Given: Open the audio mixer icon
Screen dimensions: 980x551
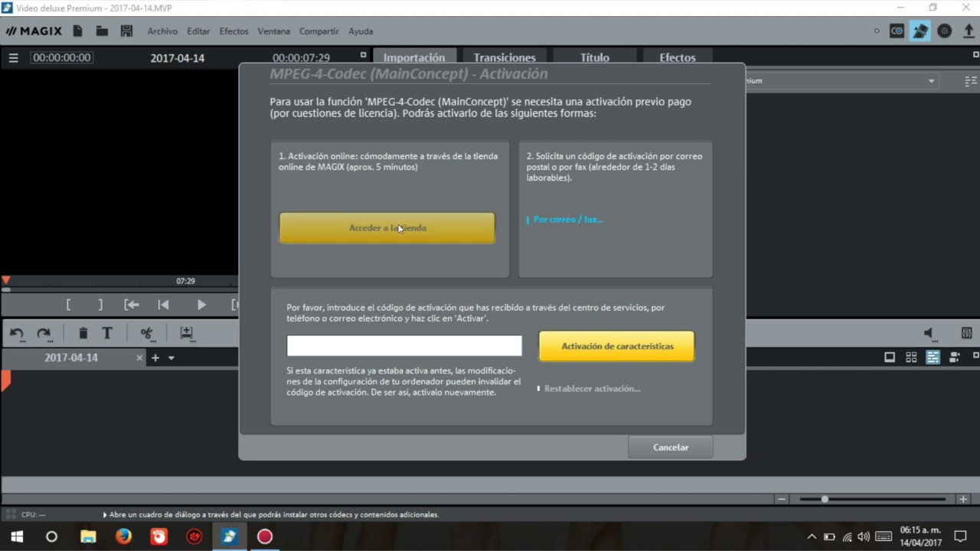Looking at the screenshot, I should pyautogui.click(x=967, y=334).
